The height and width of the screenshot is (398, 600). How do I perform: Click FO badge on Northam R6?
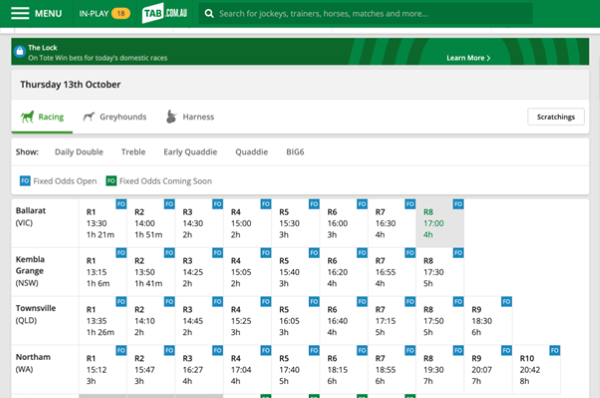point(362,351)
